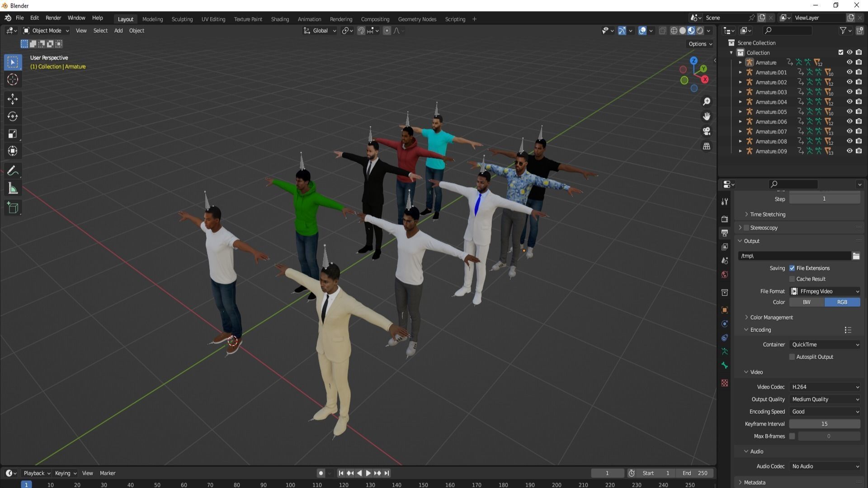Screen dimensions: 868x488
Task: Open the Scene properties tab
Action: [x=725, y=261]
